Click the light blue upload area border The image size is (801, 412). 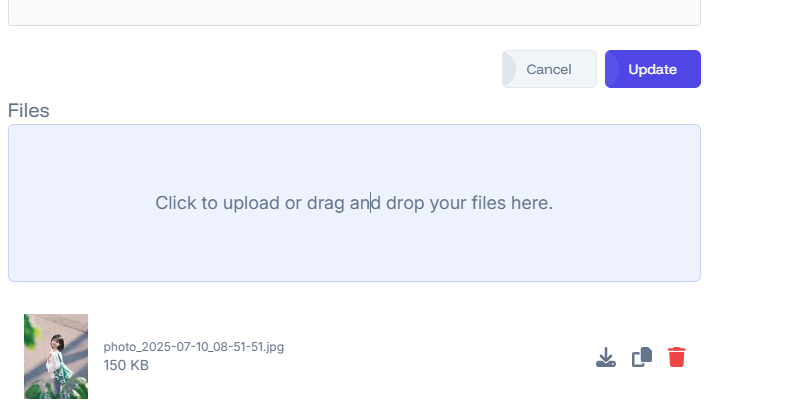tap(355, 125)
